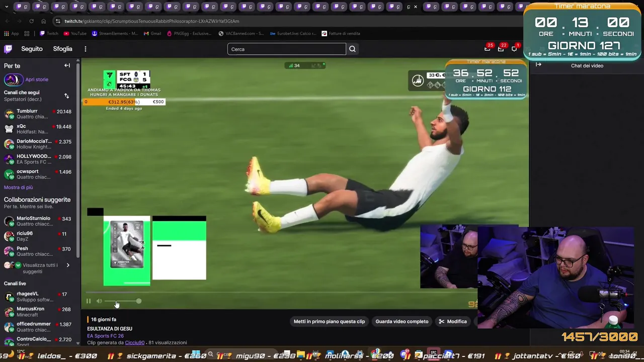This screenshot has height=362, width=644.
Task: Navigate back in browser
Action: [x=7, y=21]
